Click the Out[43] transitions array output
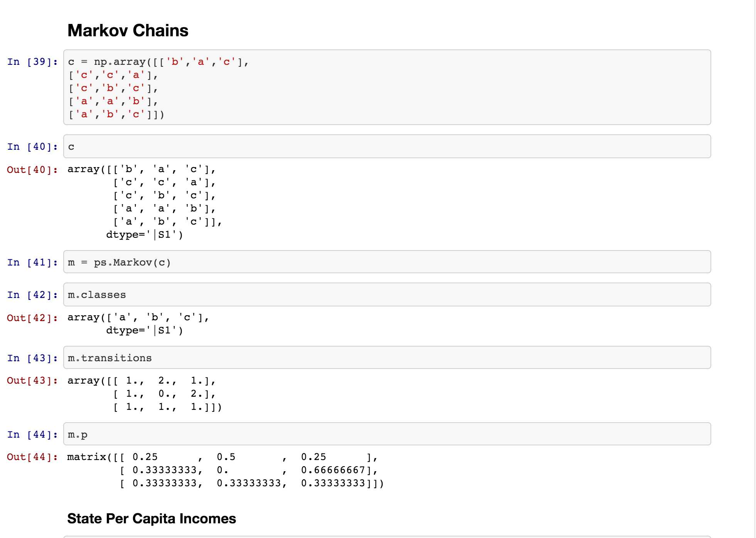 tap(145, 394)
